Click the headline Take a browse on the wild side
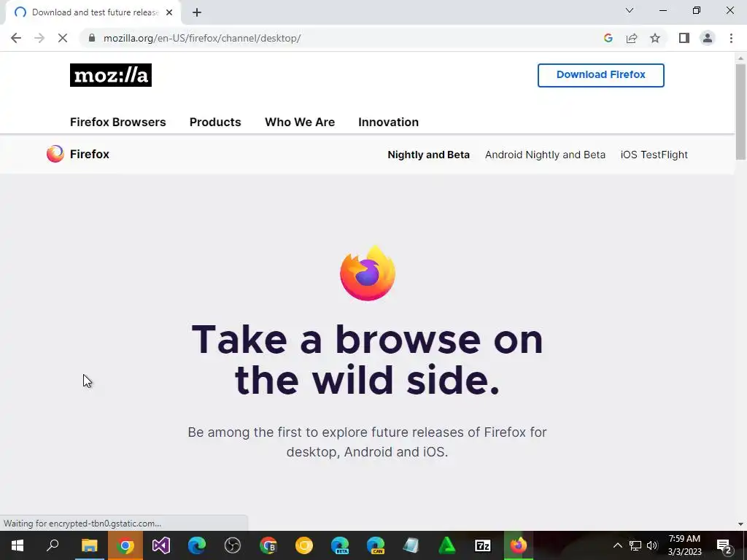This screenshot has width=747, height=560. click(x=368, y=360)
